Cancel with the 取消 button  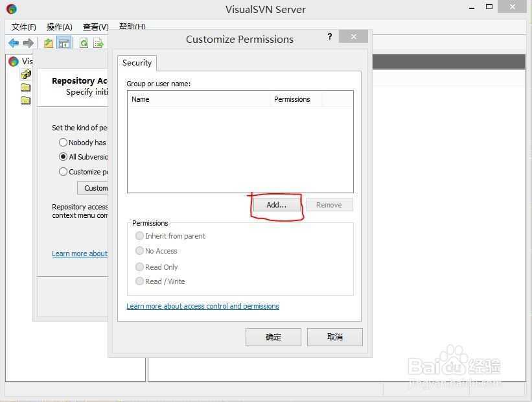335,337
